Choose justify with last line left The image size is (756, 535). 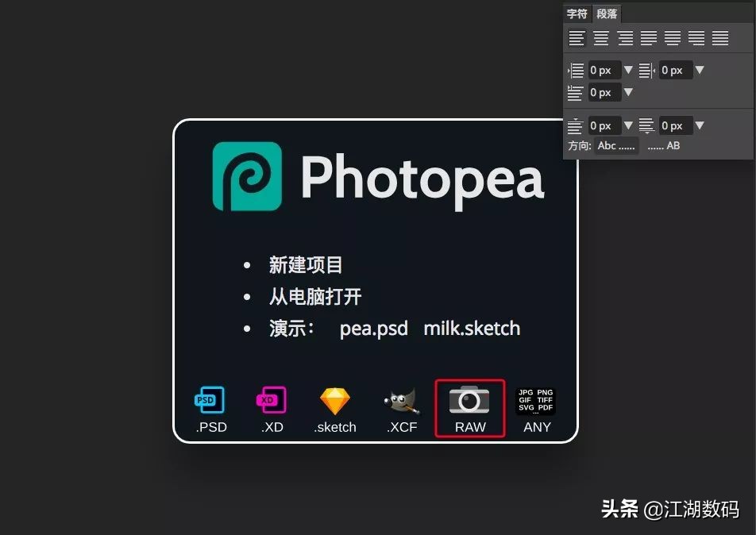(x=649, y=38)
